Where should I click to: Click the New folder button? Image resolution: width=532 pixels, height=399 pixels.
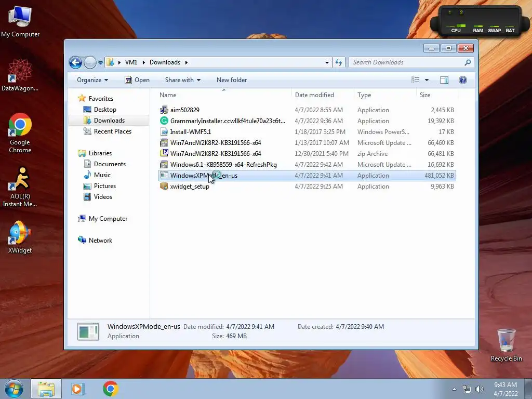232,80
